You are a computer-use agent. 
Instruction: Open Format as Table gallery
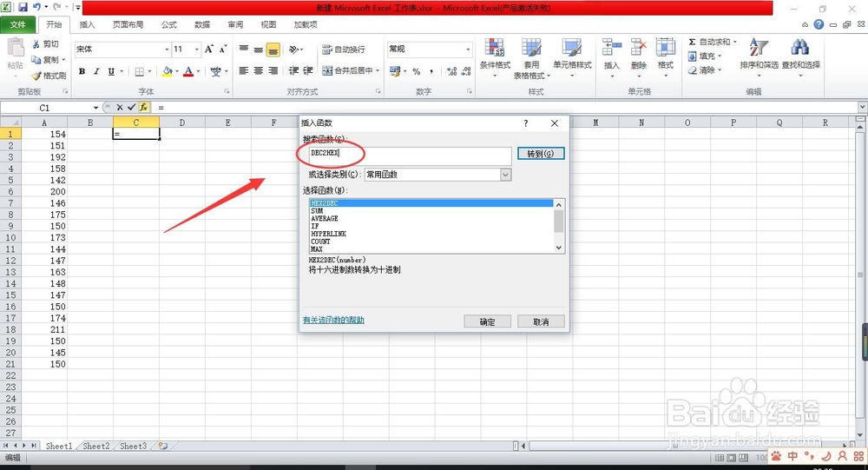pos(531,58)
